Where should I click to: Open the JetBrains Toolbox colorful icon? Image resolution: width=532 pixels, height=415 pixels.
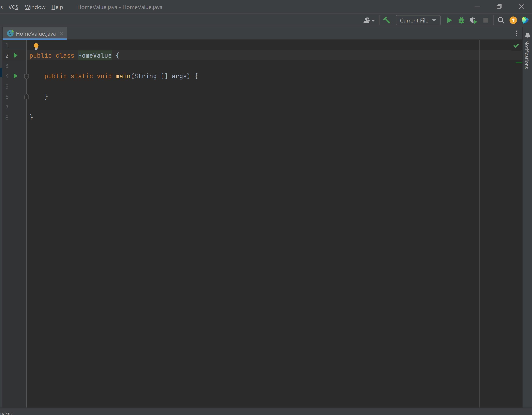click(525, 20)
